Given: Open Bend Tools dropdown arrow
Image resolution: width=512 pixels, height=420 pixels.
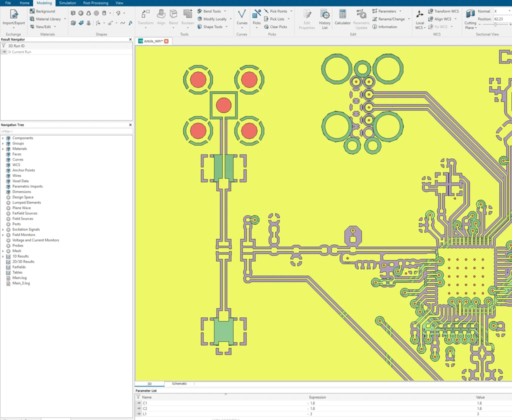Looking at the screenshot, I should click(x=225, y=11).
